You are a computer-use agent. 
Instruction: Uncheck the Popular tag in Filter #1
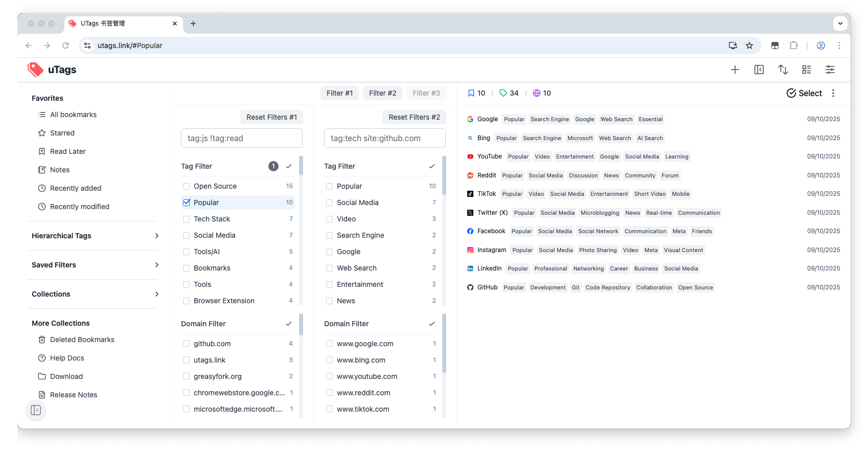click(187, 202)
